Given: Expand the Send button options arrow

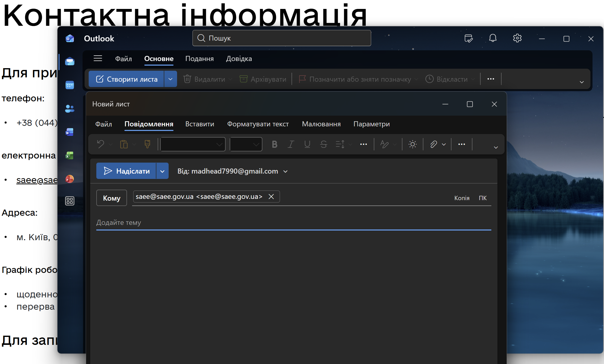Looking at the screenshot, I should 162,171.
